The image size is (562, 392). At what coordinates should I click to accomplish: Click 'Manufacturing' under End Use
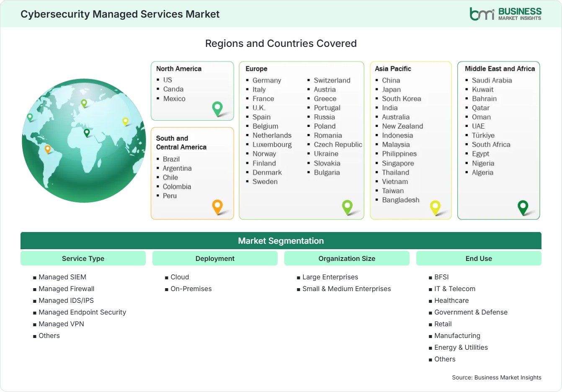coord(457,335)
